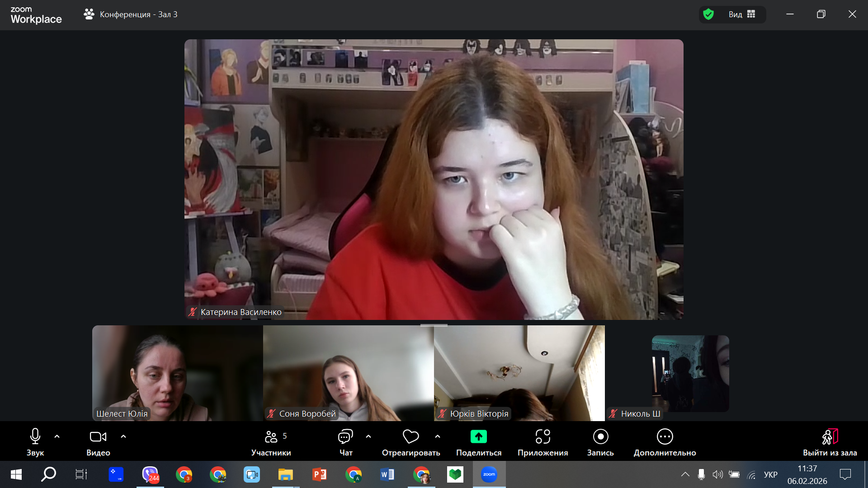Open Дополнительно more options icon
Image resolution: width=868 pixels, height=488 pixels.
pyautogui.click(x=665, y=437)
